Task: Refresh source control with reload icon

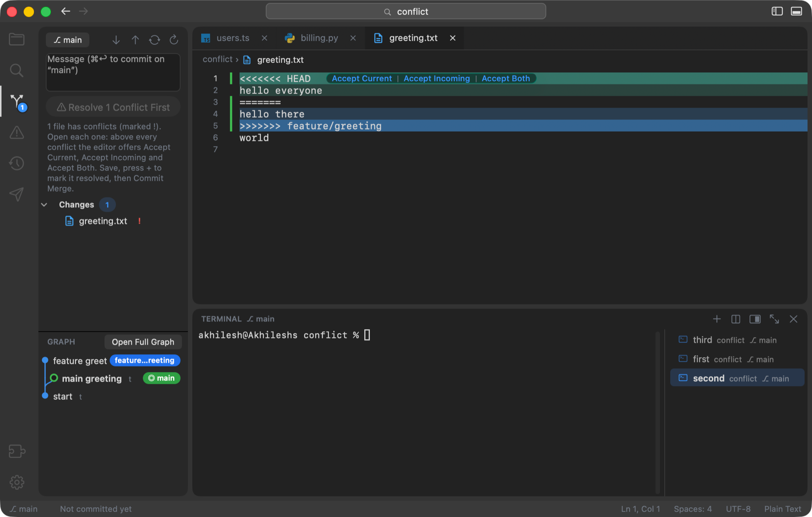Action: click(x=174, y=40)
